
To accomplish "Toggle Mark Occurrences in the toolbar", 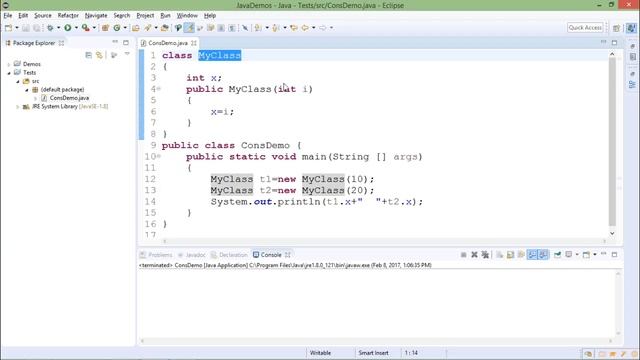I will point(189,28).
